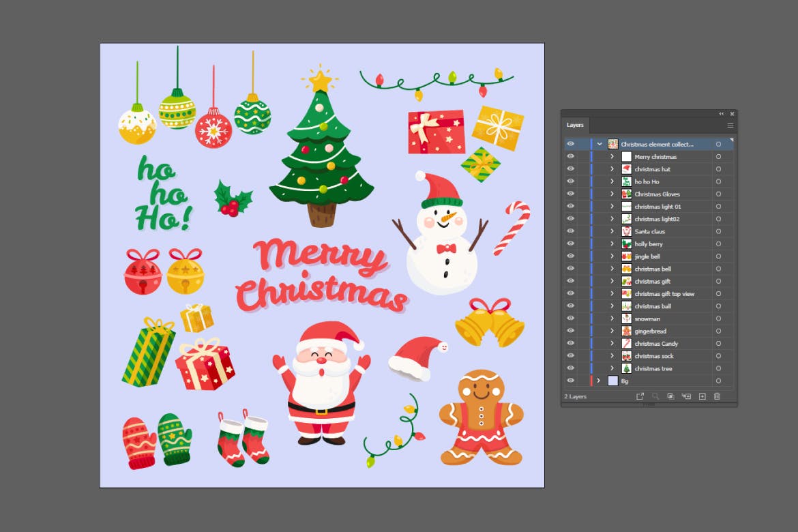Toggle visibility of the Bg layer

pyautogui.click(x=571, y=381)
